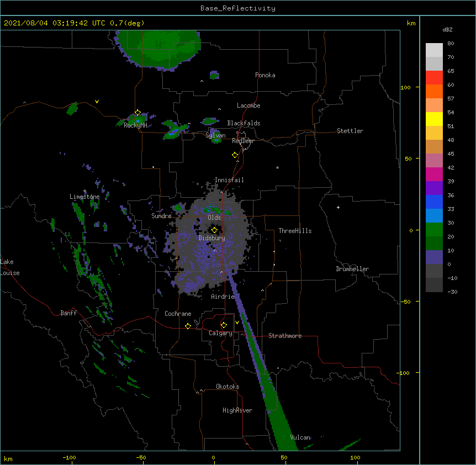Click the Olds city label
The image size is (476, 465).
coord(214,218)
